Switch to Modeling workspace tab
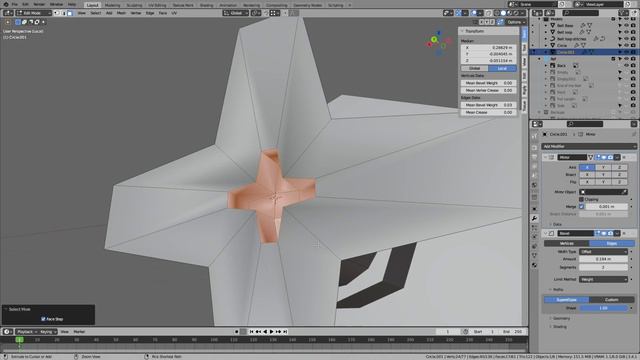 112,5
